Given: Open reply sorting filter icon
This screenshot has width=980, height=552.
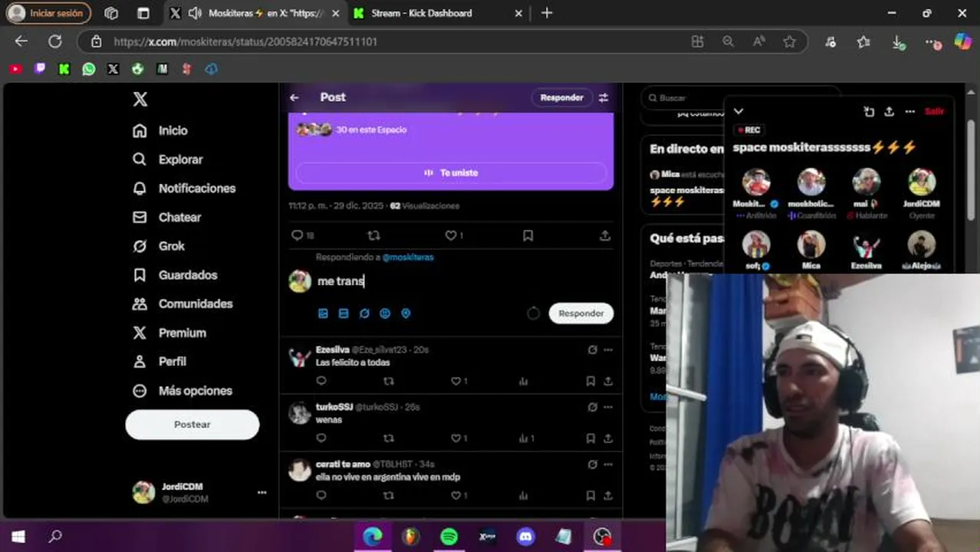Looking at the screenshot, I should tap(603, 97).
